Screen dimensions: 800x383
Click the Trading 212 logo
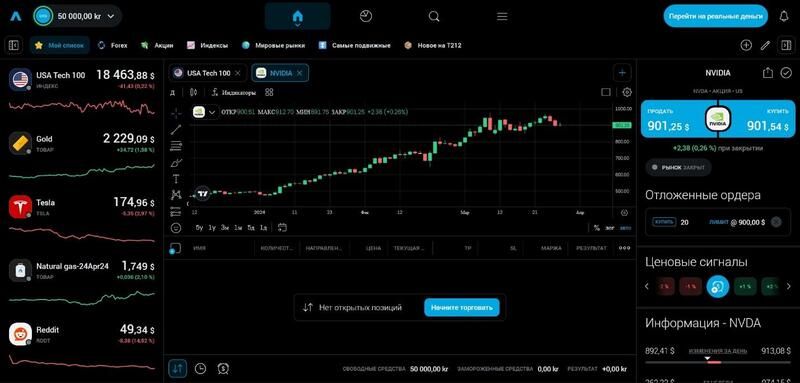pyautogui.click(x=15, y=16)
